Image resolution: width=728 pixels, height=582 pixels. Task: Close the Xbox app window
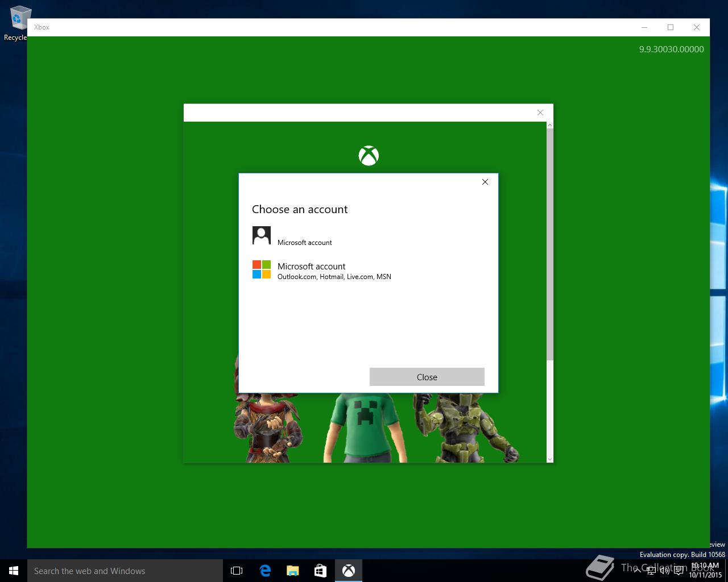click(697, 27)
